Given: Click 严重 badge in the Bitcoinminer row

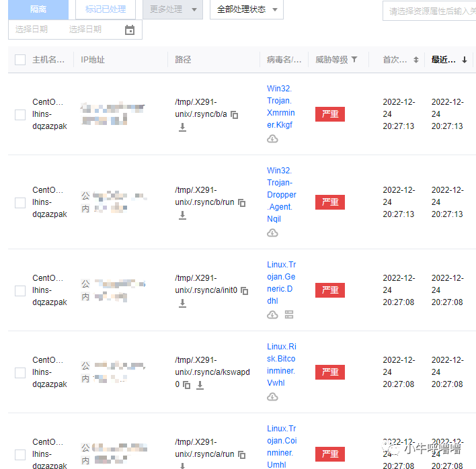Looking at the screenshot, I should pos(330,372).
